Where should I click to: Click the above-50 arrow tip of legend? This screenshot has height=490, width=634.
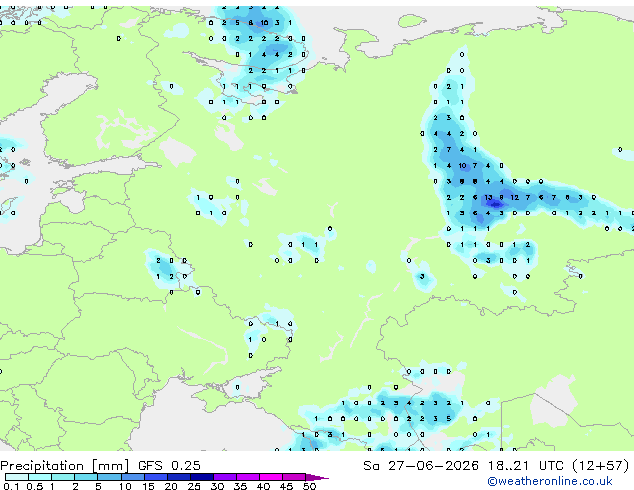pyautogui.click(x=317, y=477)
